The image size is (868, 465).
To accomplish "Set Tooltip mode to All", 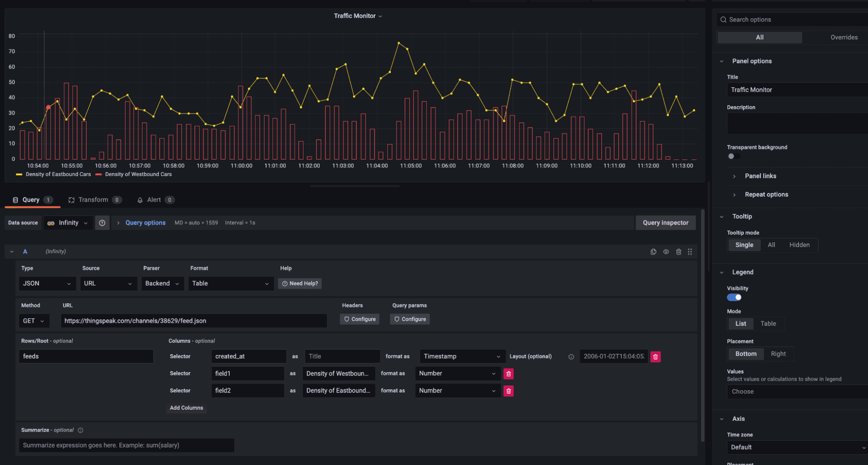I will [x=772, y=245].
